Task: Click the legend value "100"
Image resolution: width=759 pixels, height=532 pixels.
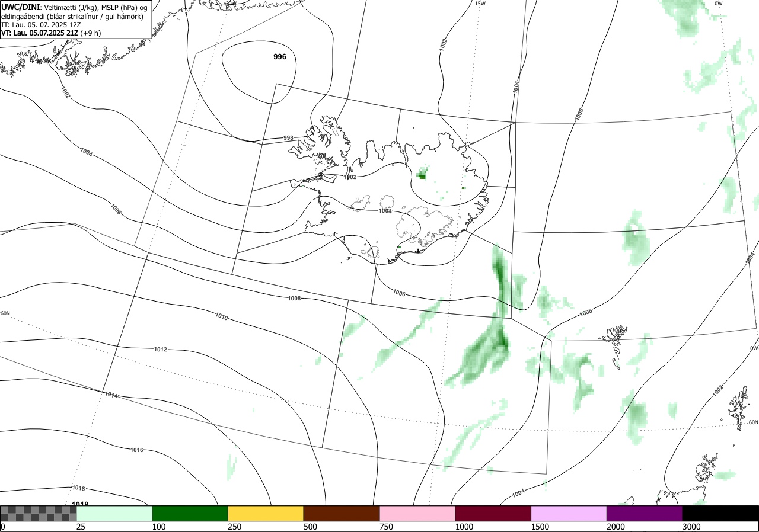Action: [159, 527]
